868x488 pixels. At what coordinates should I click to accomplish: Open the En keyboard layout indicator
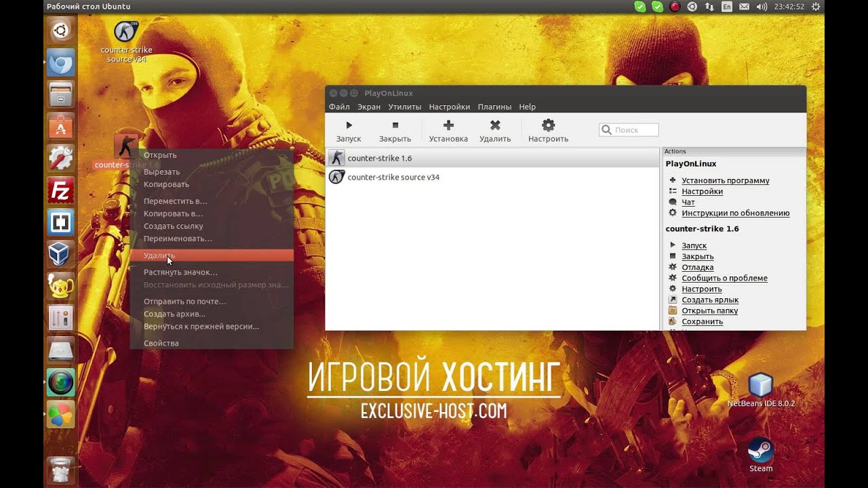tap(727, 7)
